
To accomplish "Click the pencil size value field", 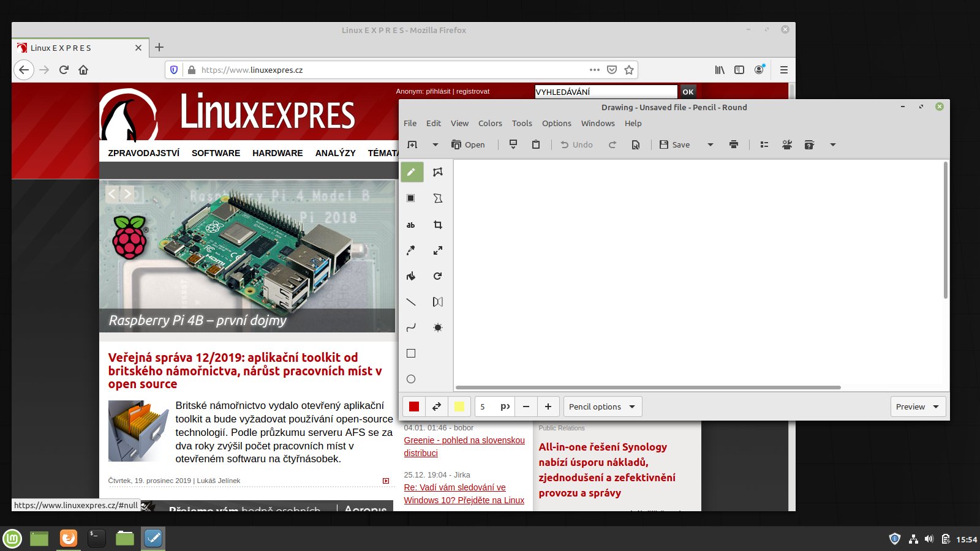I will click(x=494, y=407).
